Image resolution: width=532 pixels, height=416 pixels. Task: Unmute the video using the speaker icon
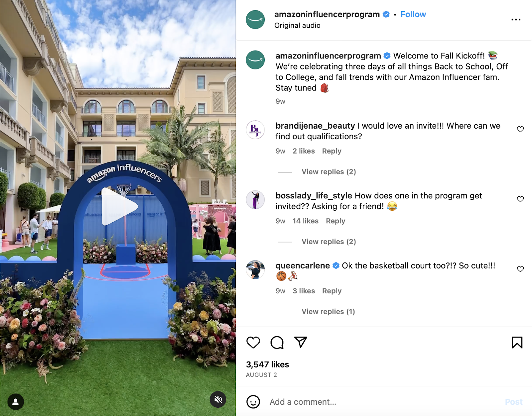click(x=218, y=399)
